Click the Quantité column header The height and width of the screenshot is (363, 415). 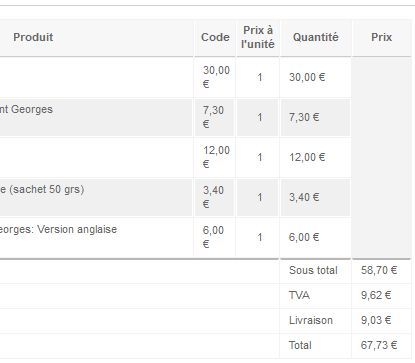[315, 37]
